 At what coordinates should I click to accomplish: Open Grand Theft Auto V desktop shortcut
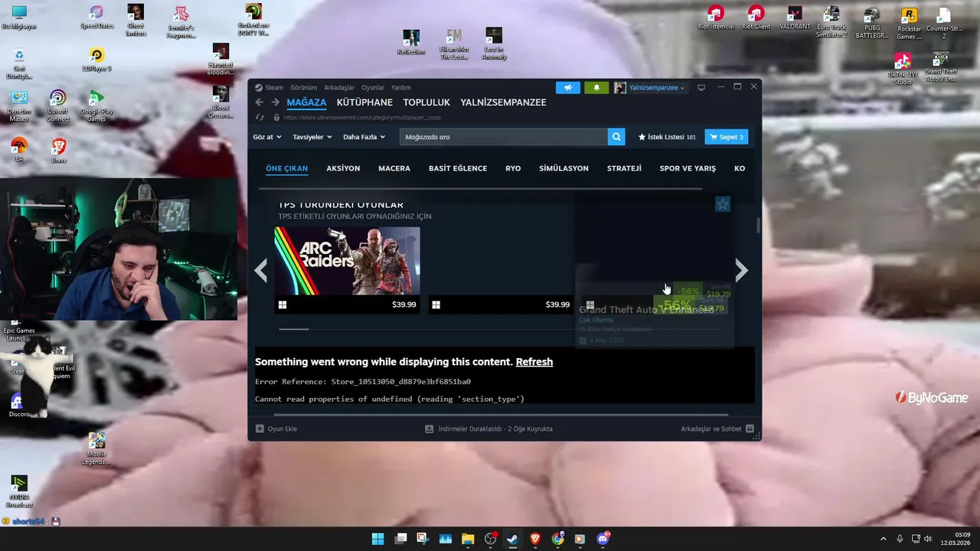tap(941, 68)
